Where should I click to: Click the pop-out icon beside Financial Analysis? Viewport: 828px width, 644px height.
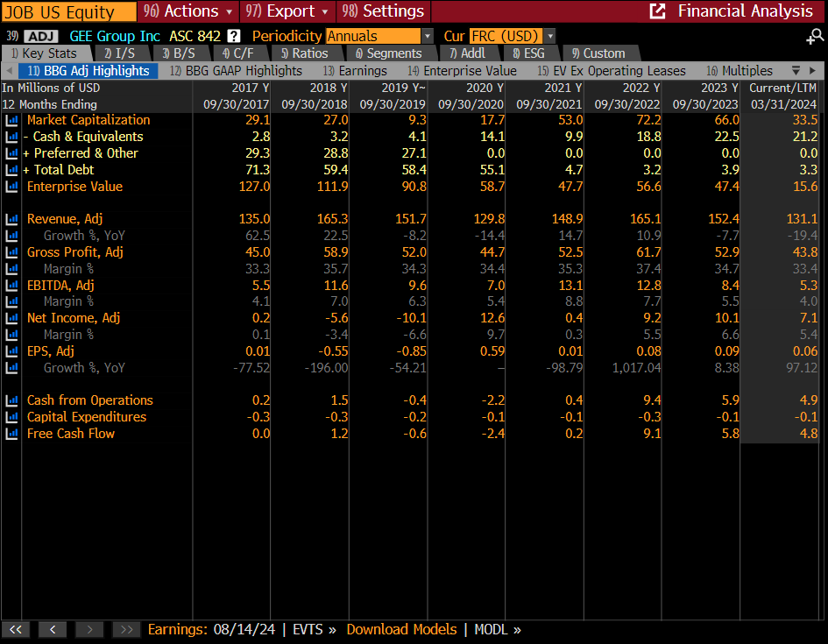click(657, 11)
